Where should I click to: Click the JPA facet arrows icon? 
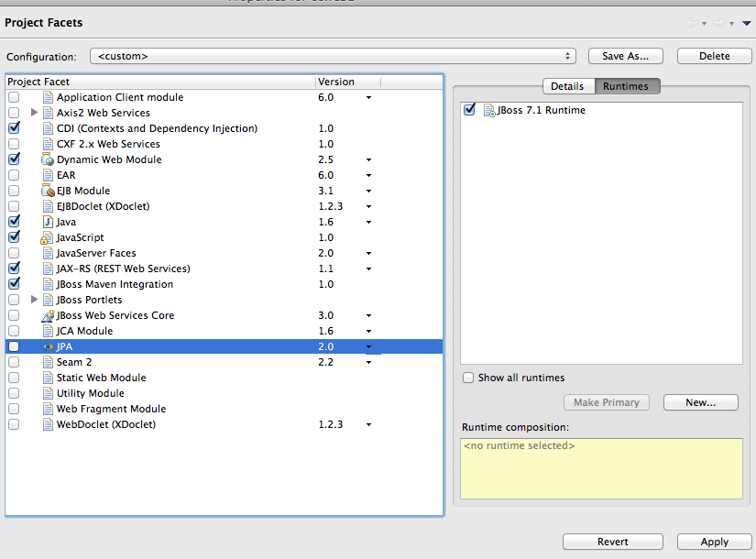point(48,346)
